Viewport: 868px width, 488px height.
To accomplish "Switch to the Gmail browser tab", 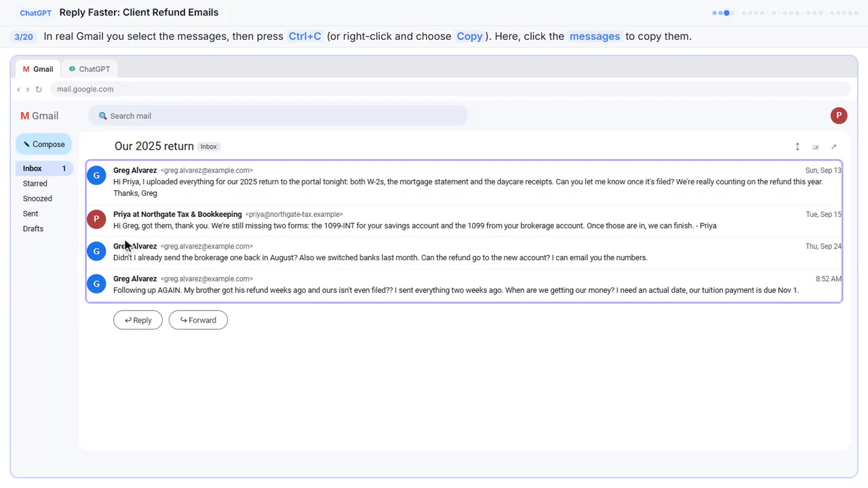I will 38,69.
